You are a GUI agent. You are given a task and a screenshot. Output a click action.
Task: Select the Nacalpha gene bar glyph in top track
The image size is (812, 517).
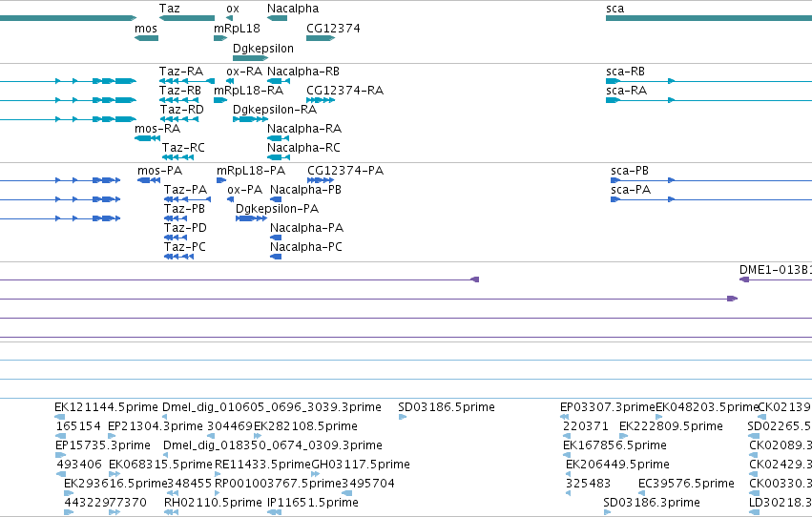click(277, 18)
